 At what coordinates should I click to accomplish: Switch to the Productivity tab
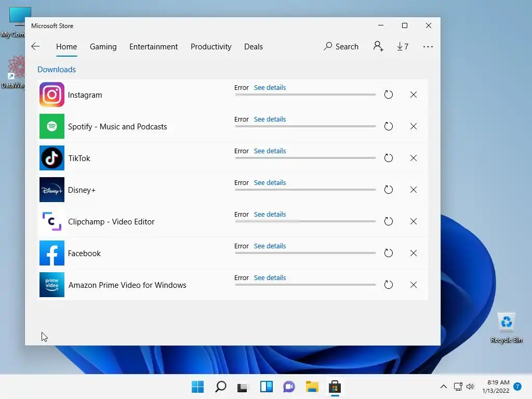211,46
